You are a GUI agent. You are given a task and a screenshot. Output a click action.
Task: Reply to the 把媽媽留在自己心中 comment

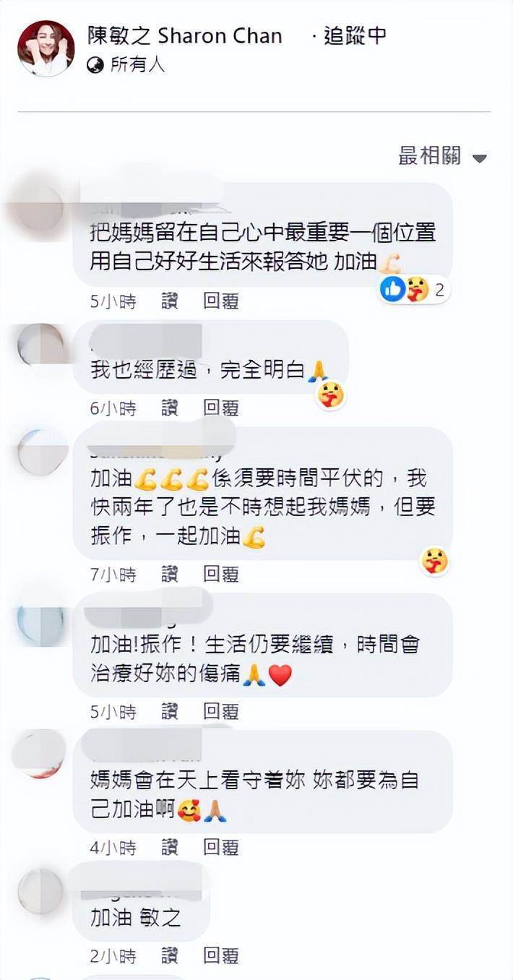[x=221, y=301]
